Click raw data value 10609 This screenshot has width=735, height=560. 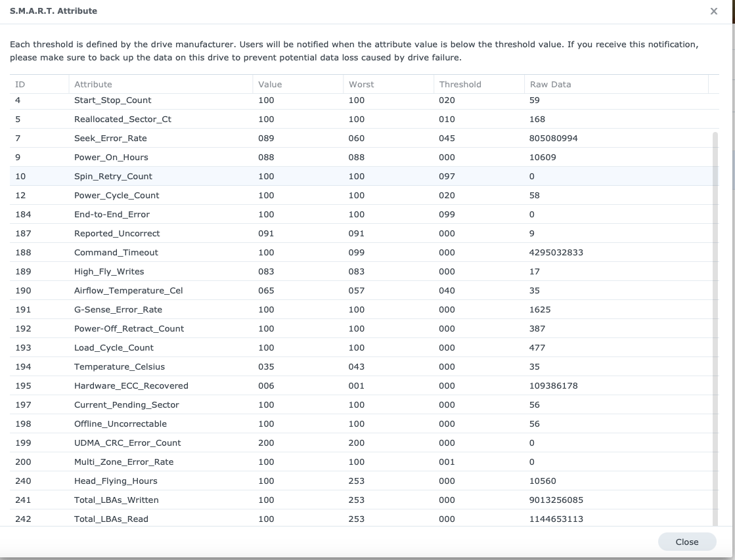click(x=543, y=158)
